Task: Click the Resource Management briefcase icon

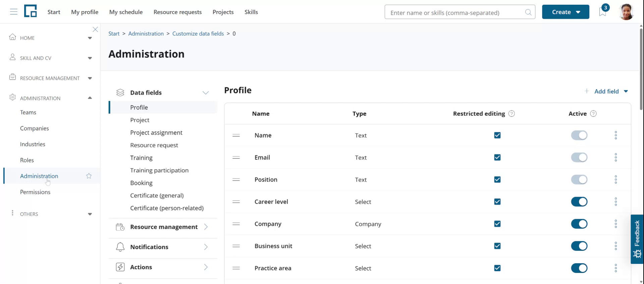Action: pos(13,77)
